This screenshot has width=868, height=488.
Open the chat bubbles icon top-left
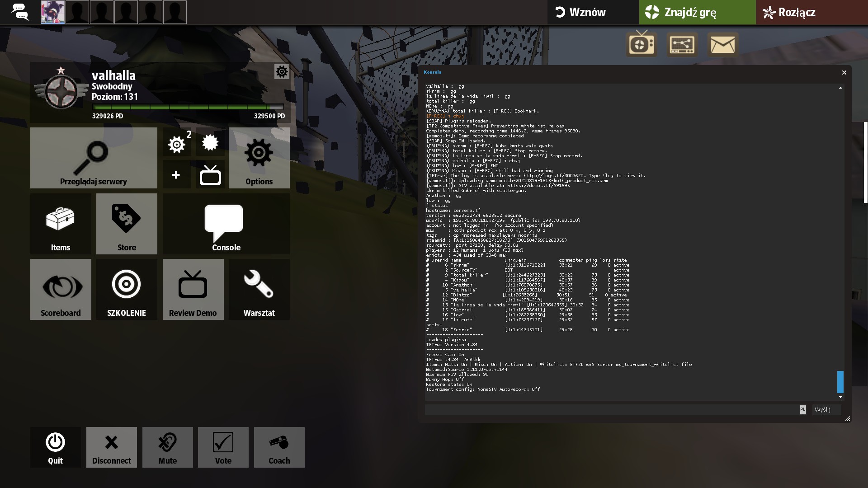coord(20,12)
